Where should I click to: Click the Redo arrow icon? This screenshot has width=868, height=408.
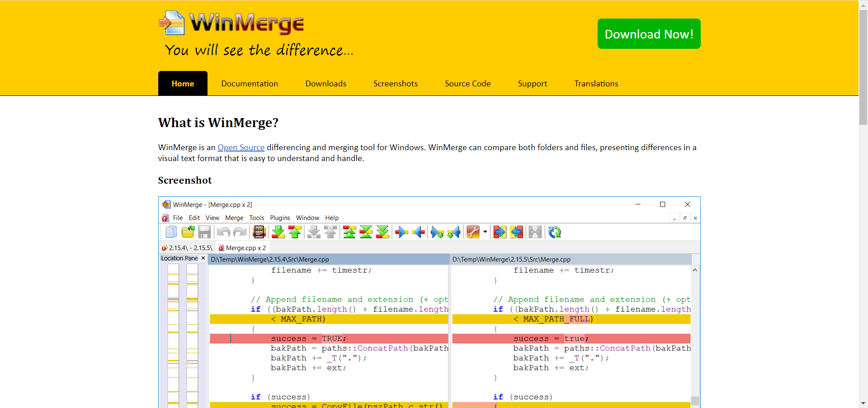pos(240,232)
